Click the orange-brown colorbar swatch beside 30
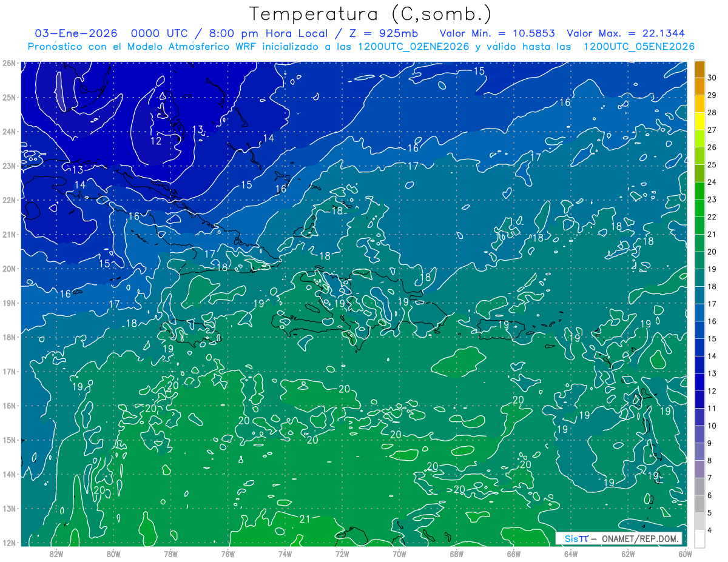This screenshot has width=728, height=562. (699, 69)
